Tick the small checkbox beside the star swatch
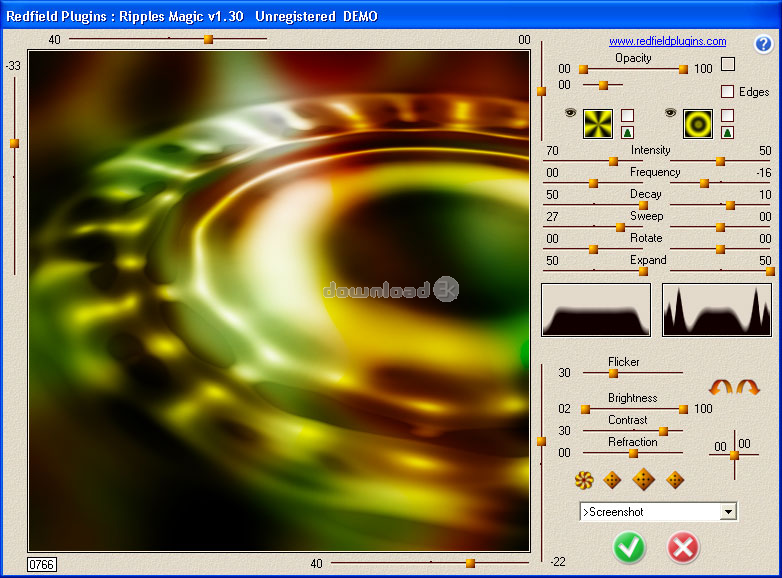 (627, 115)
